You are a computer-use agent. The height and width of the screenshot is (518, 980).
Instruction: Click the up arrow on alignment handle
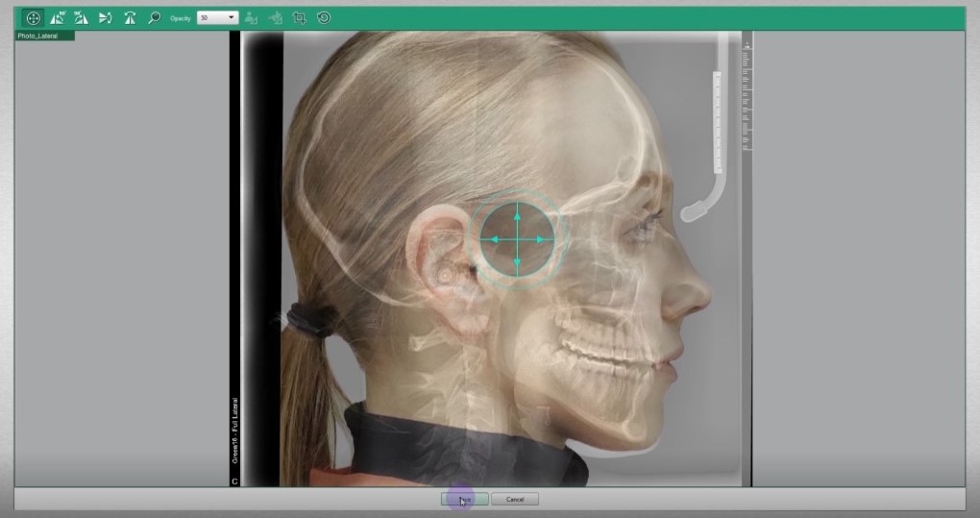517,215
